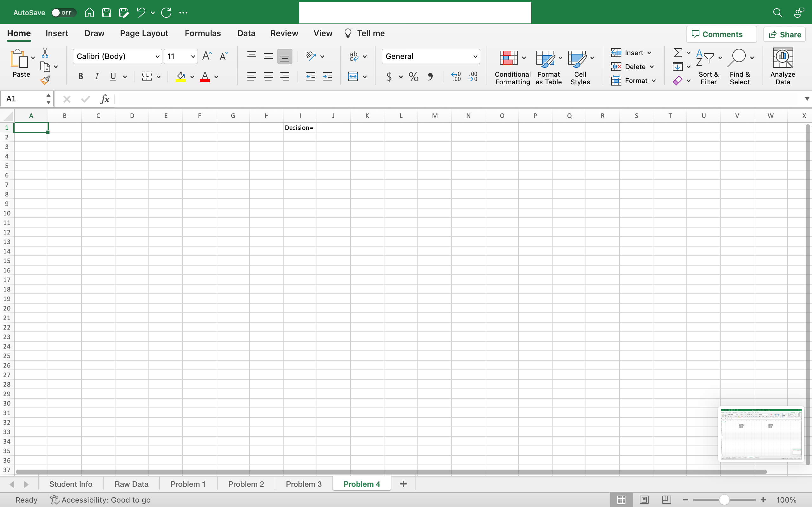
Task: Open the General number format dropdown
Action: click(x=475, y=56)
